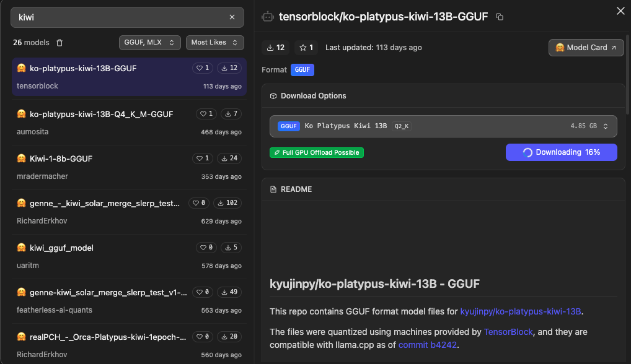Click the 4.85 GB chevron stepper

pos(605,126)
